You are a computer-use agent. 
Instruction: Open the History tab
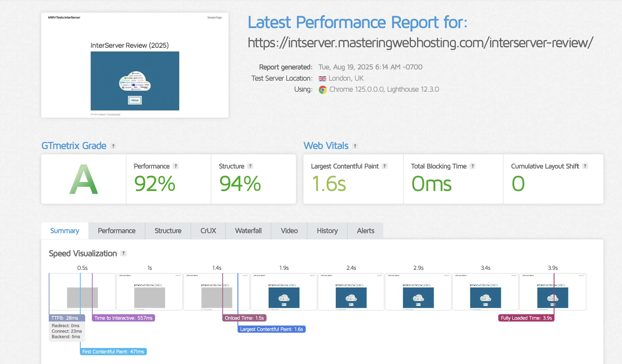(x=327, y=231)
